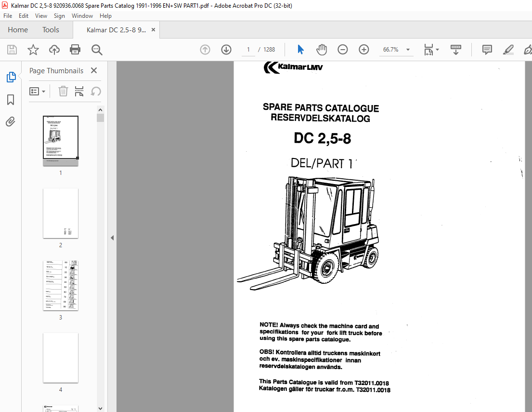Click the 'DEL/PART 1' text
The height and width of the screenshot is (412, 532).
tap(322, 163)
